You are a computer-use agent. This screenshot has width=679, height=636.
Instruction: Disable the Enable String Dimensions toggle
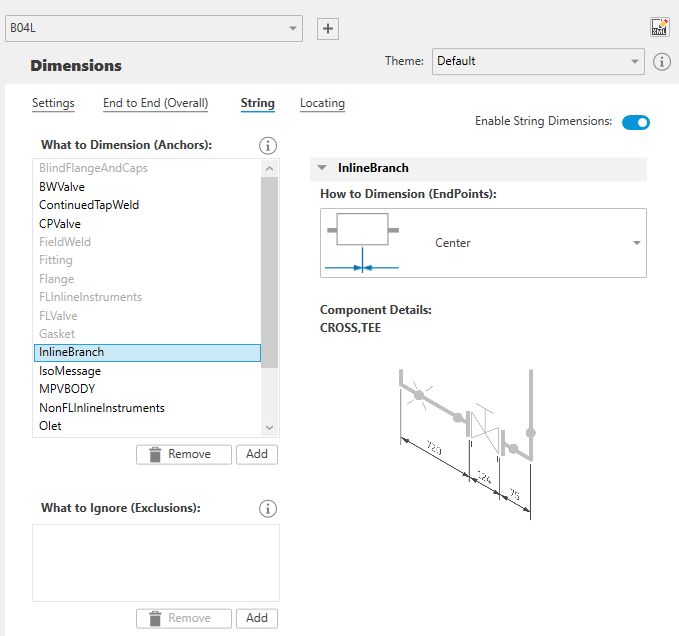click(636, 122)
